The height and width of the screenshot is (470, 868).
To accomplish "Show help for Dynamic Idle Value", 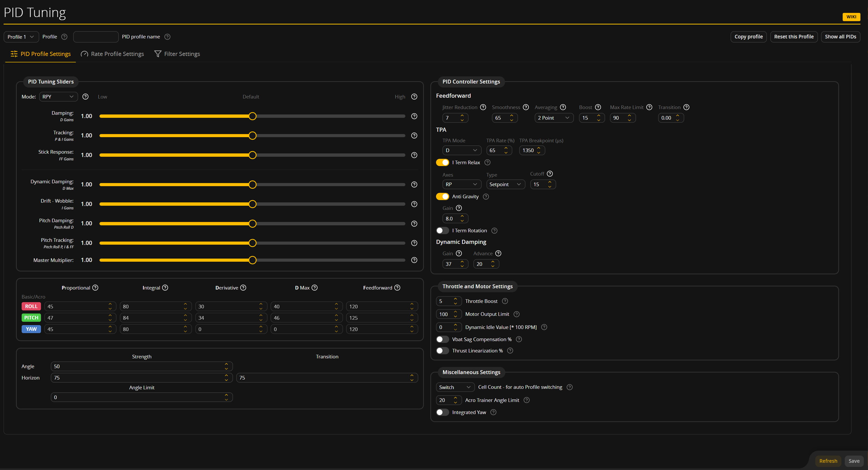I will click(544, 327).
